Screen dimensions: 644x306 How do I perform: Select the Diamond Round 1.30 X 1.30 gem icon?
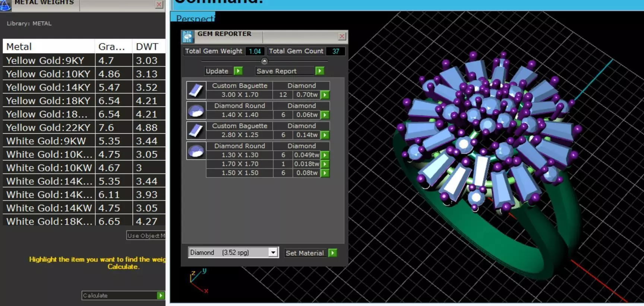point(196,150)
